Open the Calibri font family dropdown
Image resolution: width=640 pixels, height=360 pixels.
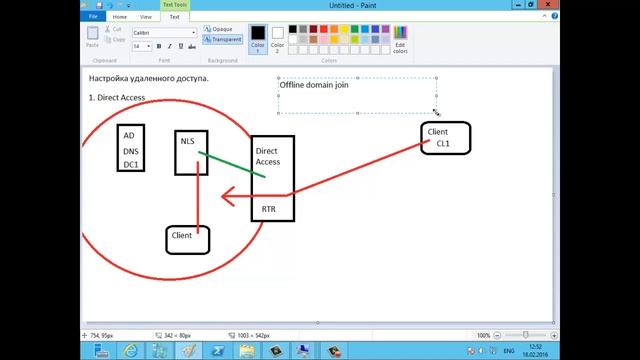pyautogui.click(x=193, y=33)
